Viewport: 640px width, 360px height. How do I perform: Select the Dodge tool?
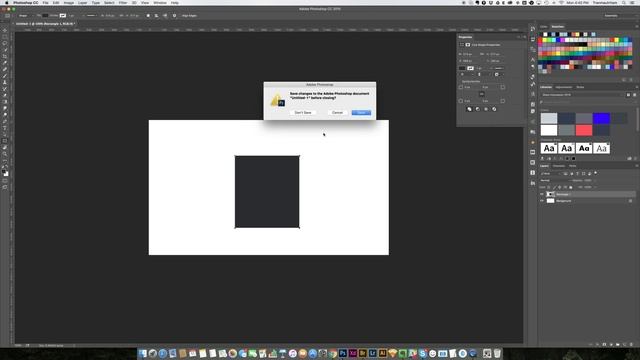click(x=5, y=115)
